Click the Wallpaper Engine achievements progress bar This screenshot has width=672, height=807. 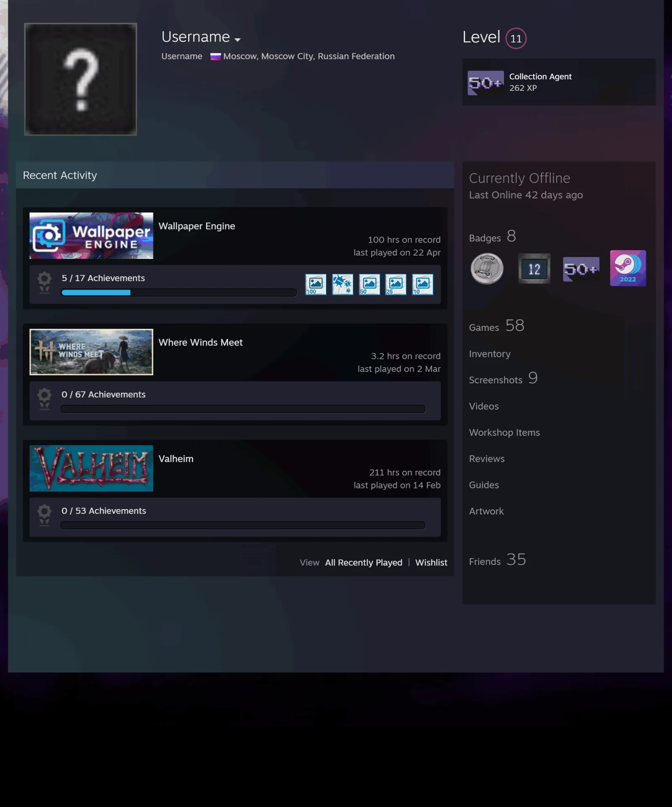point(179,293)
